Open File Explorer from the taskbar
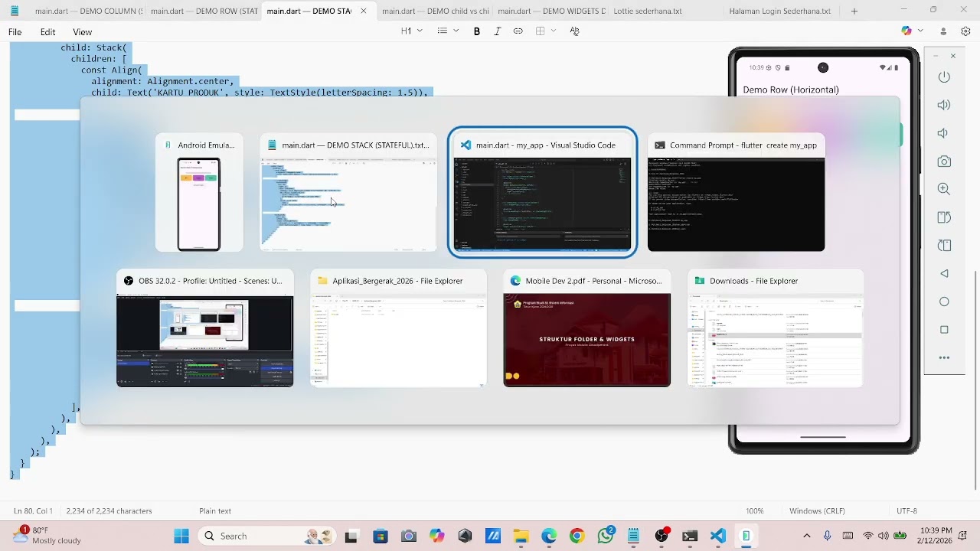Image resolution: width=980 pixels, height=551 pixels. [x=521, y=536]
